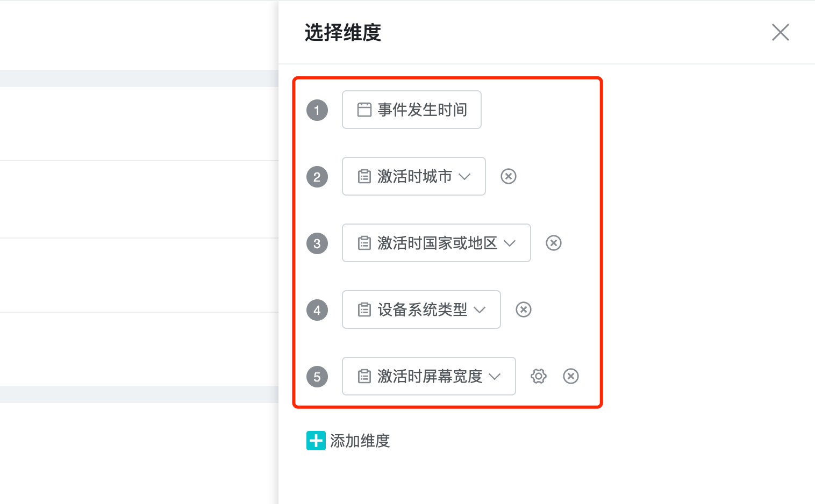The image size is (815, 504).
Task: Click the number 3 dimension badge
Action: pyautogui.click(x=317, y=243)
